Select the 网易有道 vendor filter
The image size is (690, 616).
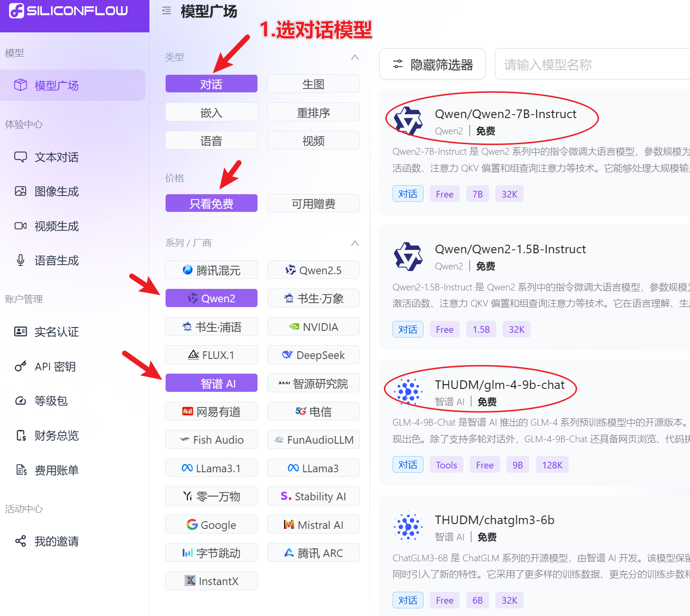coord(211,411)
